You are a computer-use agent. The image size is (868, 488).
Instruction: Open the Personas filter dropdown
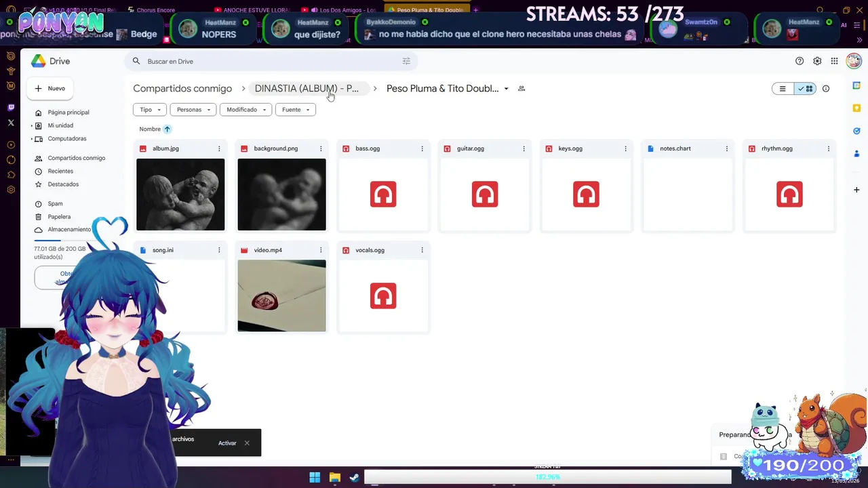[193, 110]
